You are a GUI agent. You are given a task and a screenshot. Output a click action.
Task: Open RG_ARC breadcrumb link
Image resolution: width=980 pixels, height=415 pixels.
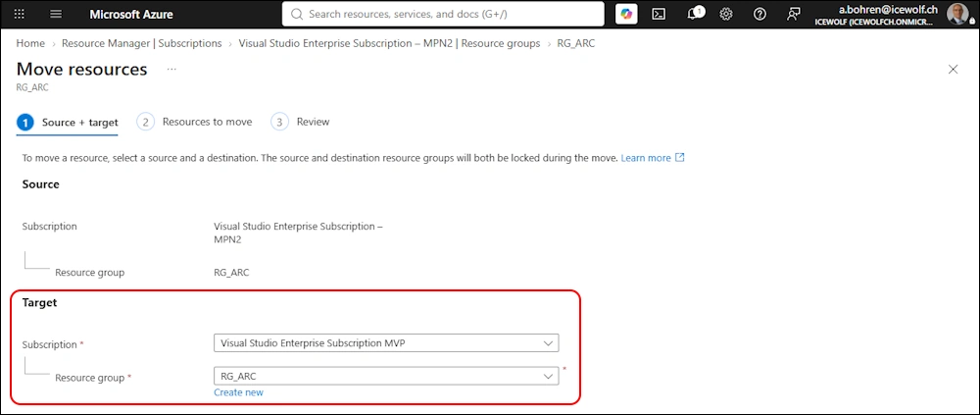[575, 43]
